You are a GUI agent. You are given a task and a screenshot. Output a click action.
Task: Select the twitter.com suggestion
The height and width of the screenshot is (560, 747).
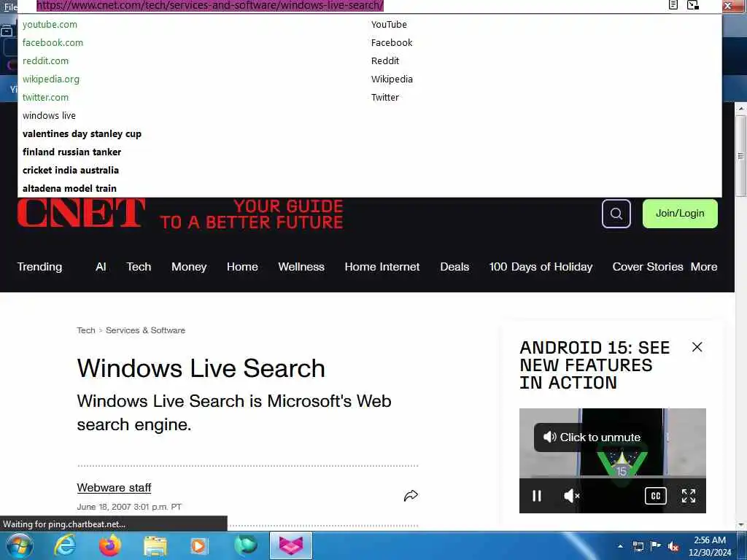click(370, 97)
